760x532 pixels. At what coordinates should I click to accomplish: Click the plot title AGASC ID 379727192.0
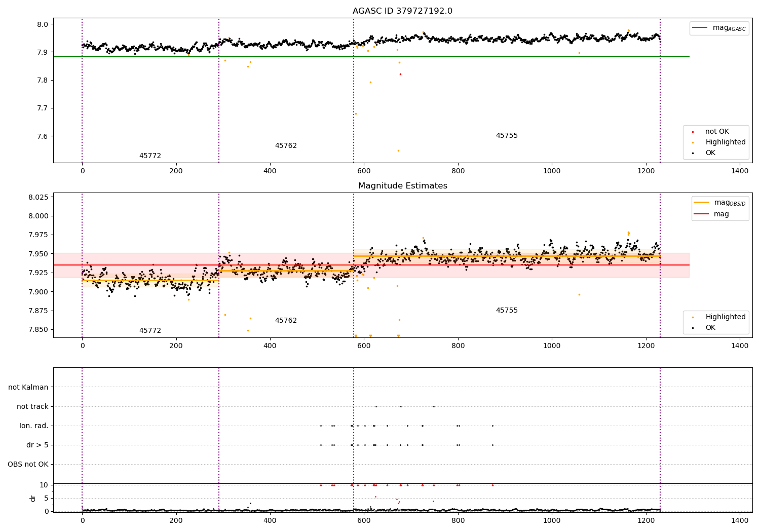click(402, 11)
